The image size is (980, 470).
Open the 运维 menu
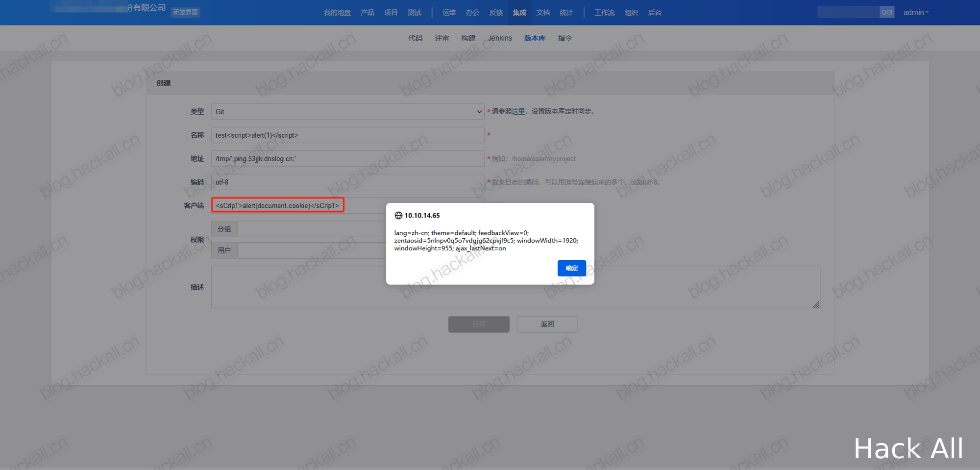[x=449, y=13]
